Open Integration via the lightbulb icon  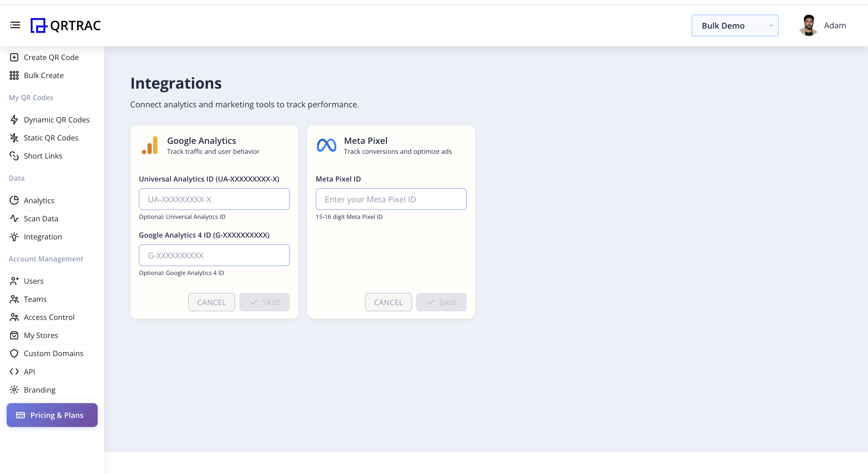click(x=14, y=236)
